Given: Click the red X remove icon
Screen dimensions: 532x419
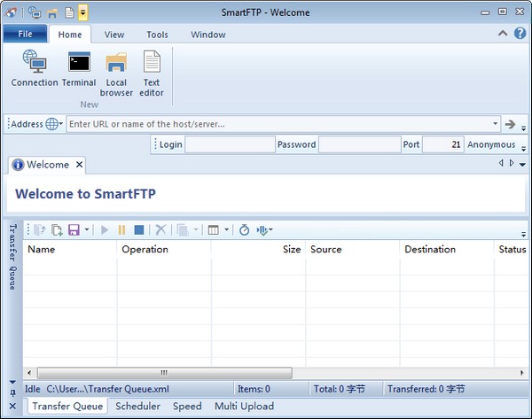Looking at the screenshot, I should click(160, 229).
